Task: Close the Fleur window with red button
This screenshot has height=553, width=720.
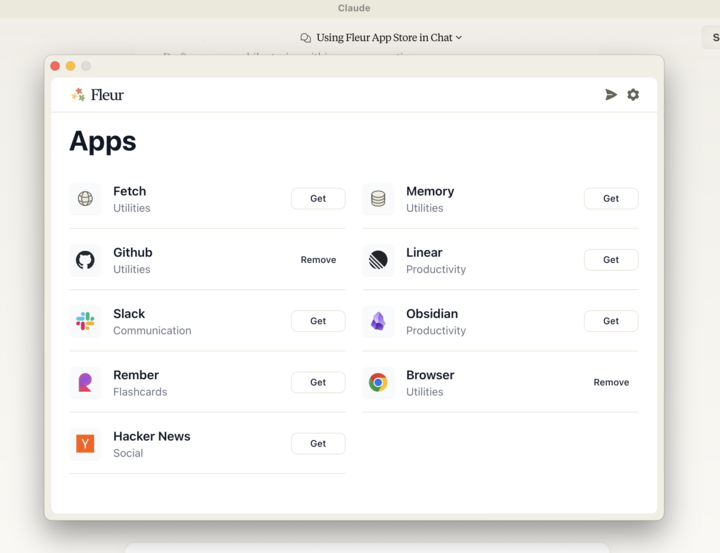Action: (x=55, y=66)
